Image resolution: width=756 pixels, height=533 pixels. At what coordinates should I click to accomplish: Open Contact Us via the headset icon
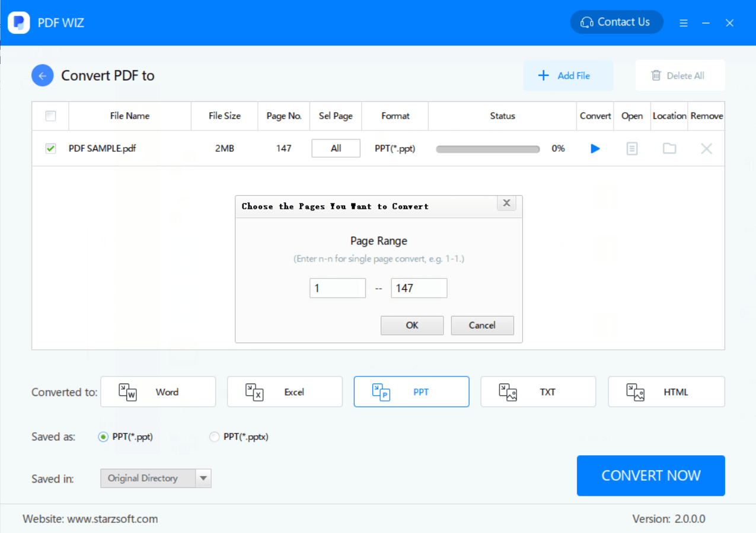[x=586, y=22]
